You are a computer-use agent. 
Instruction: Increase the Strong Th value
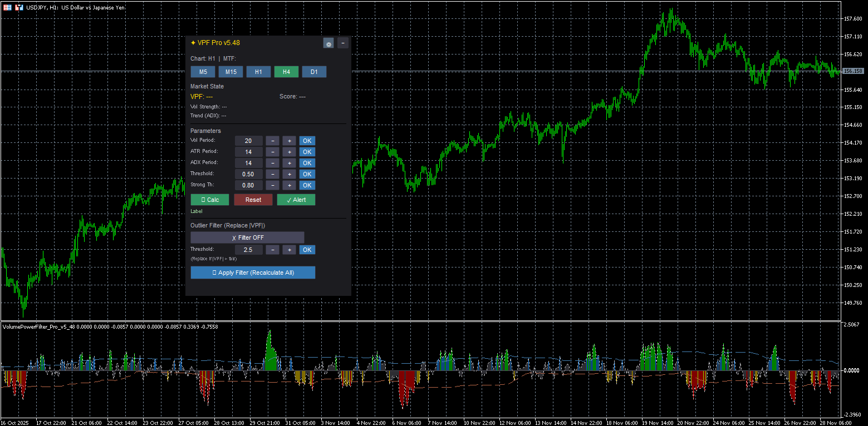point(290,185)
